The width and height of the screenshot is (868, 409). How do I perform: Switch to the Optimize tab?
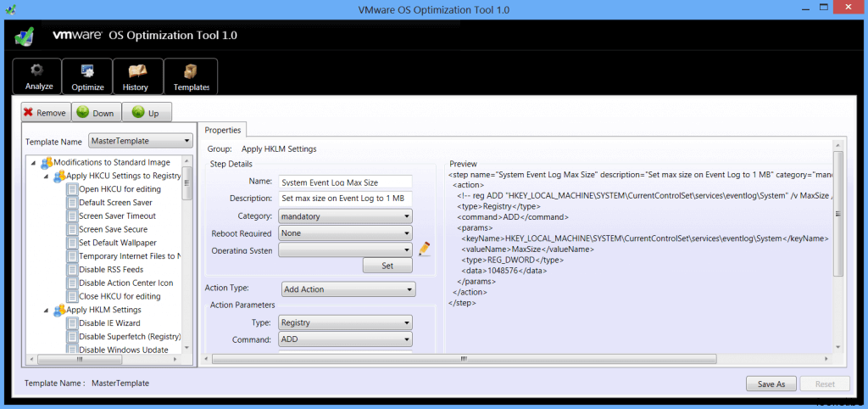click(x=87, y=76)
